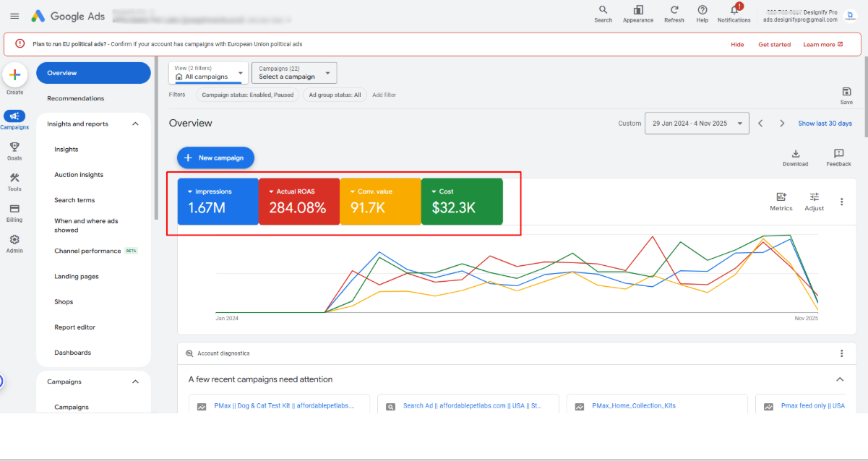The image size is (868, 461).
Task: Click the green Cost metric tile
Action: [461, 202]
